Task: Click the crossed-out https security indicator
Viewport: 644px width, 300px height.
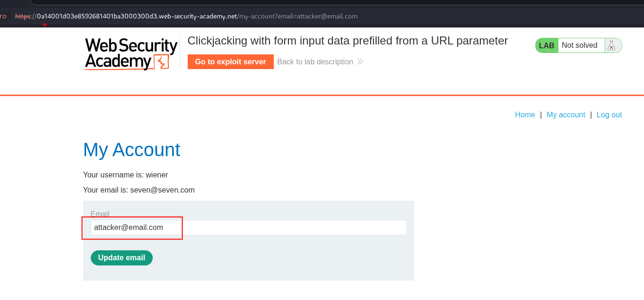Action: 22,16
